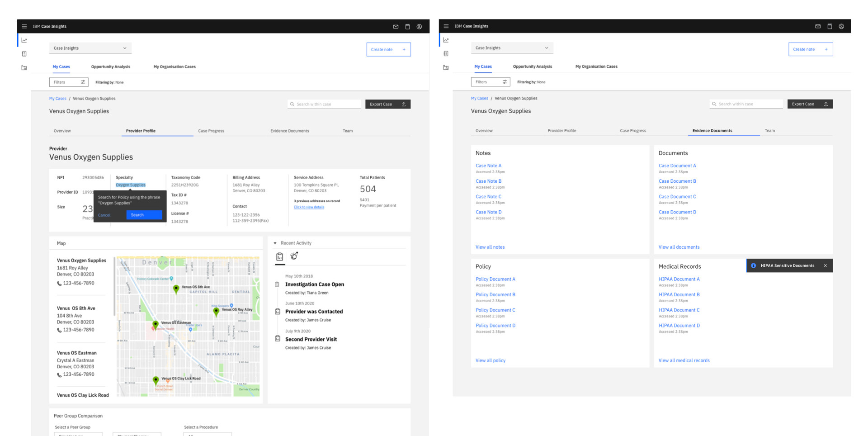This screenshot has width=868, height=436.
Task: Open Filters control in left window
Action: [x=69, y=82]
